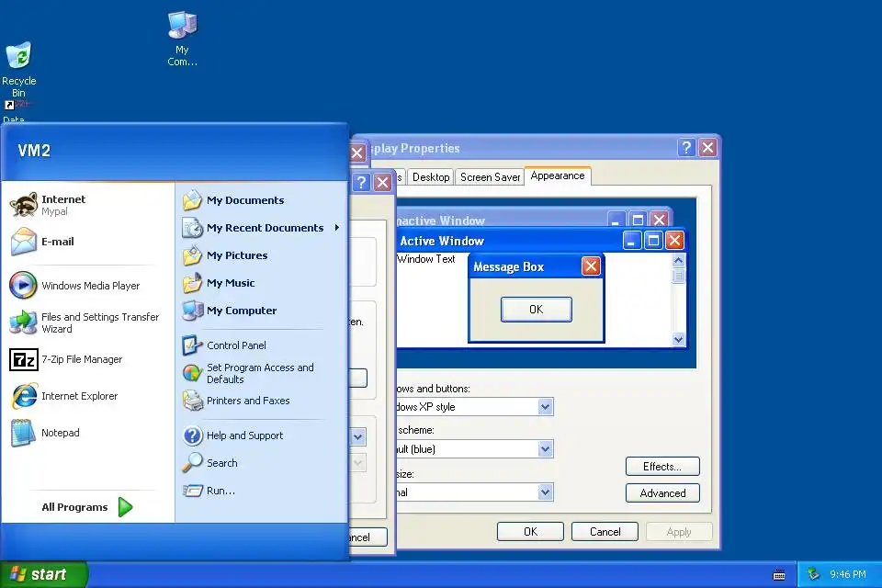Click help button in Display Properties title bar
The image size is (882, 588).
pyautogui.click(x=686, y=147)
